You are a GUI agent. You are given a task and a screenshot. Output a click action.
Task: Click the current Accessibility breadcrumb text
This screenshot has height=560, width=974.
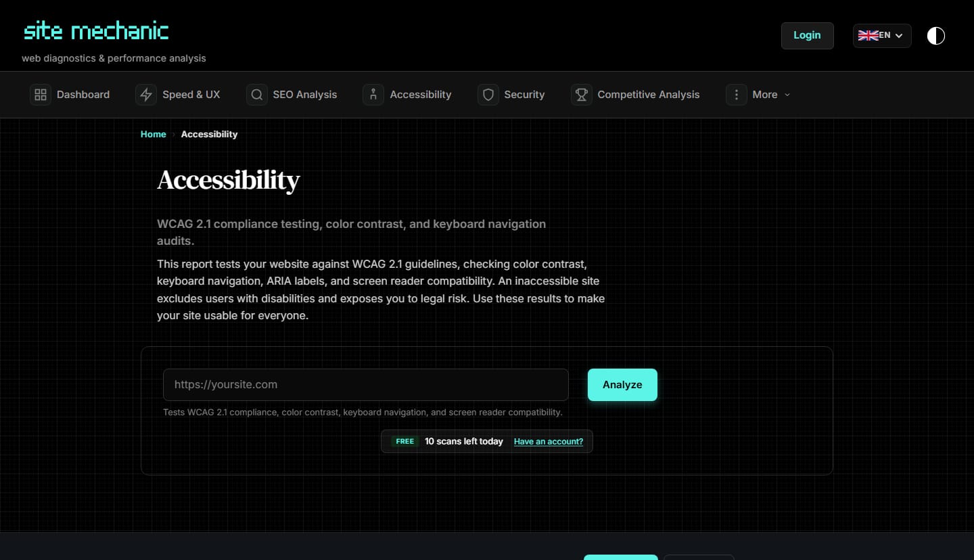(210, 135)
